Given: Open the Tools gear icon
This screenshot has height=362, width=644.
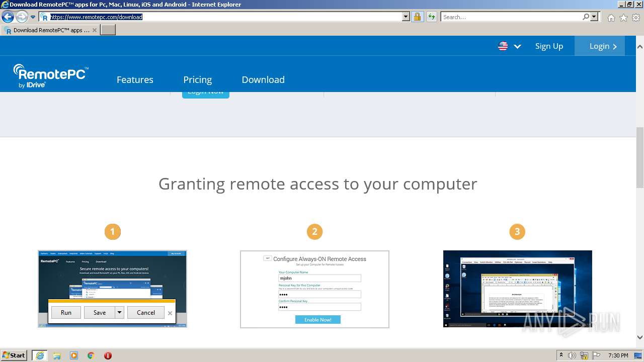Looking at the screenshot, I should pyautogui.click(x=636, y=18).
